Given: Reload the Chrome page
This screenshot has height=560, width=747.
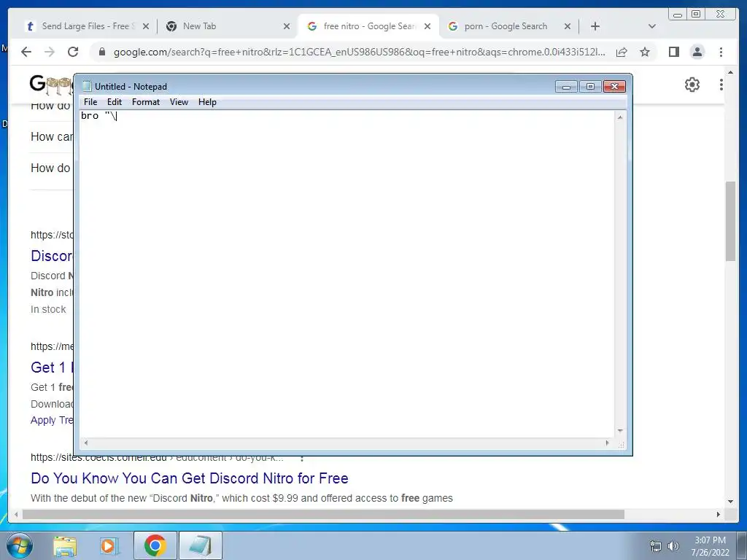Looking at the screenshot, I should pyautogui.click(x=73, y=52).
